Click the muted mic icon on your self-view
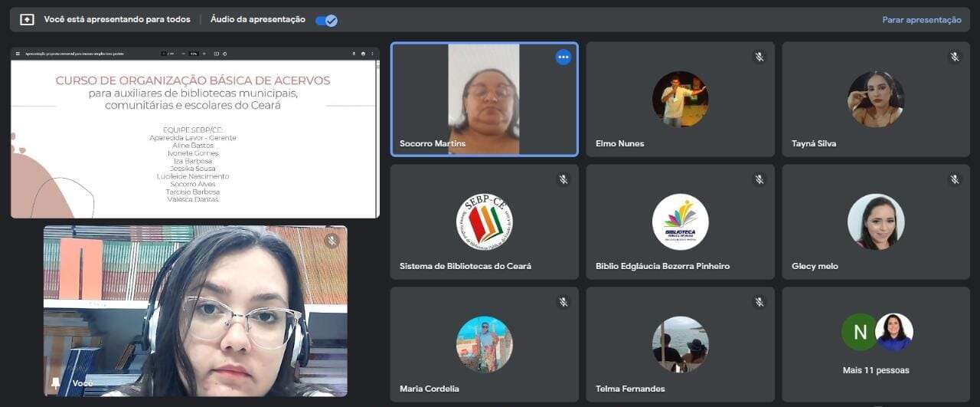The image size is (980, 407). [332, 241]
